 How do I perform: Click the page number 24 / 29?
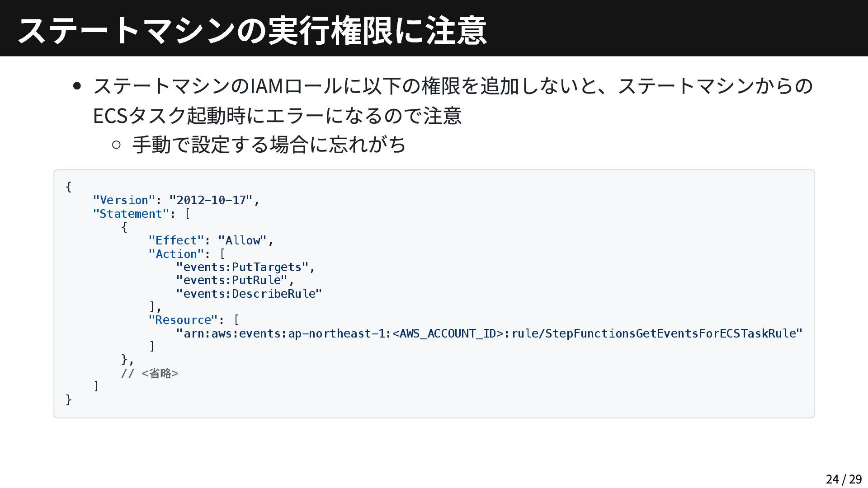click(843, 479)
